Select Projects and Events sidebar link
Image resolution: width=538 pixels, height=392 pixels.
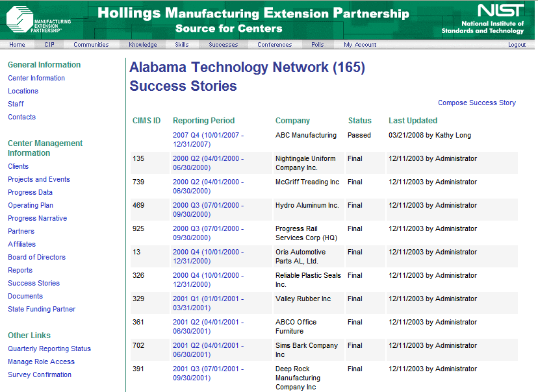pyautogui.click(x=39, y=179)
